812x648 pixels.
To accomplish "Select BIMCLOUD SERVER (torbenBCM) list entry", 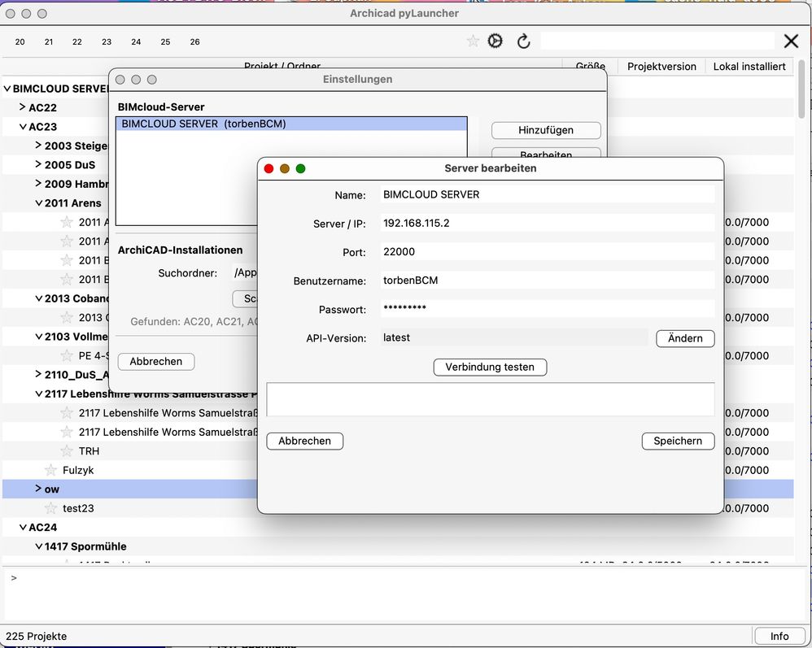I will (x=291, y=124).
